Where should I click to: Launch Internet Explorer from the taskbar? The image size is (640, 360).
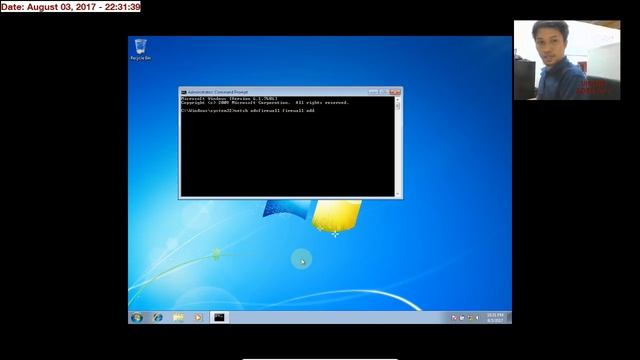158,317
